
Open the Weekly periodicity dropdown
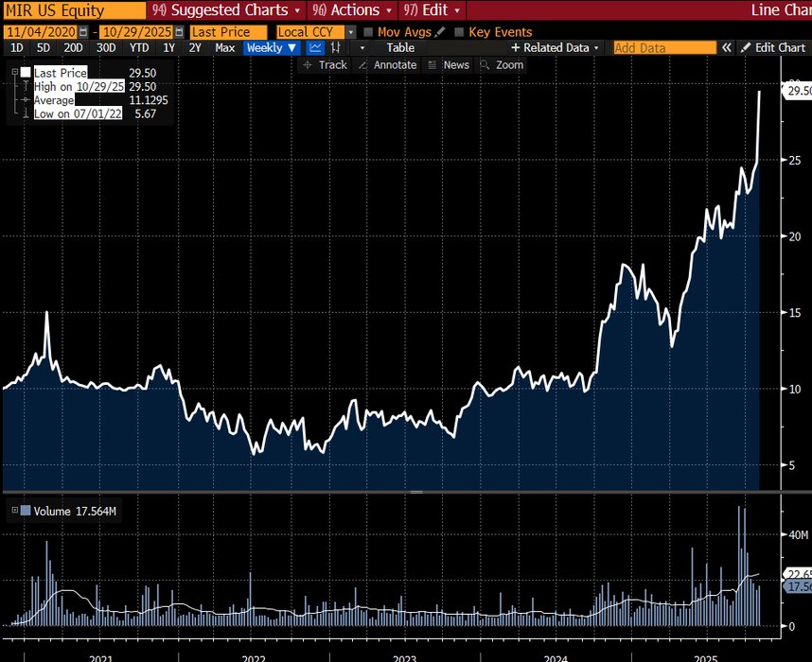click(272, 47)
